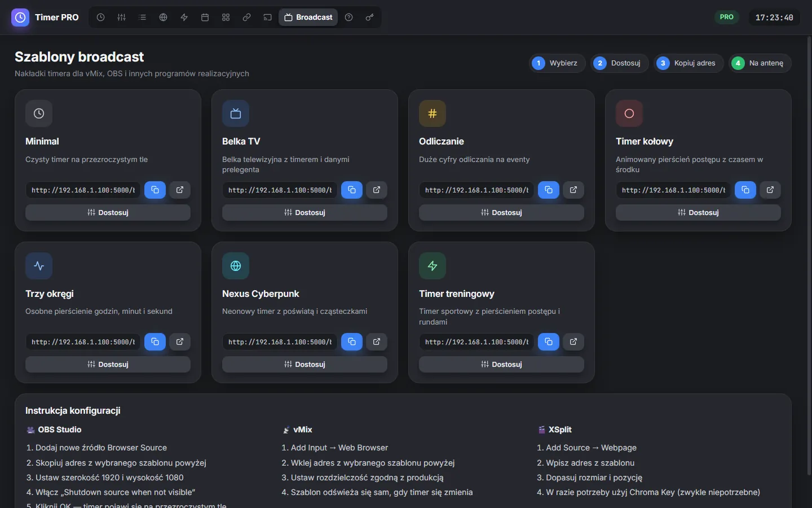The height and width of the screenshot is (508, 812).
Task: Click step 1 Wybierz pill
Action: pos(558,63)
